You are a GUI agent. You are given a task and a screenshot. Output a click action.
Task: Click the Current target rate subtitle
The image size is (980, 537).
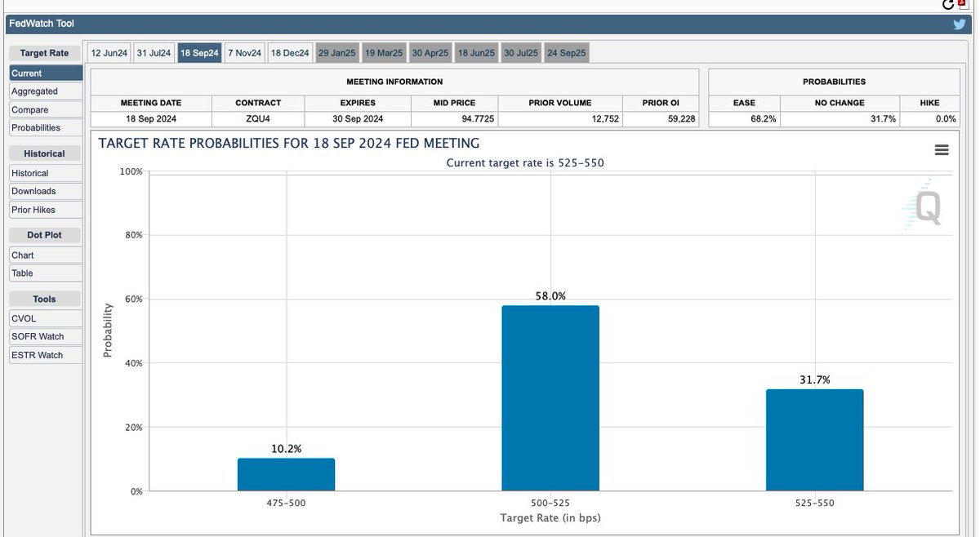pos(525,163)
